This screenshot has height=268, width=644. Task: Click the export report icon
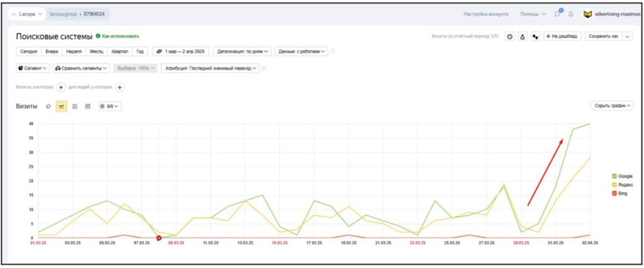(522, 36)
